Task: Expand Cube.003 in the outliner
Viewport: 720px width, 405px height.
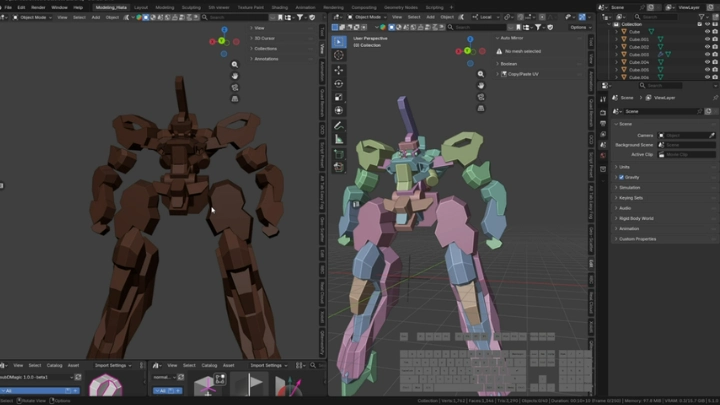Action: pos(616,55)
